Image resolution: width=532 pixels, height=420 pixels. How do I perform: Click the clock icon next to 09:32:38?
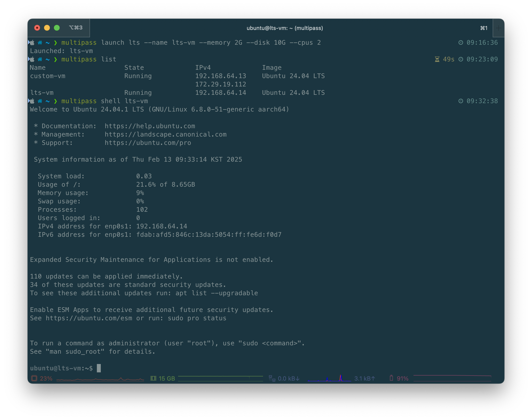[461, 101]
